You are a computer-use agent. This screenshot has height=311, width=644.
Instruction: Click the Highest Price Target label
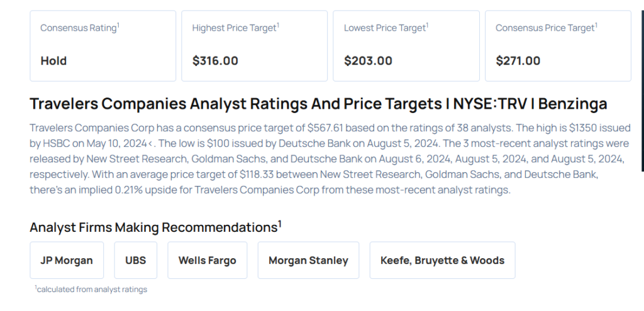[234, 28]
